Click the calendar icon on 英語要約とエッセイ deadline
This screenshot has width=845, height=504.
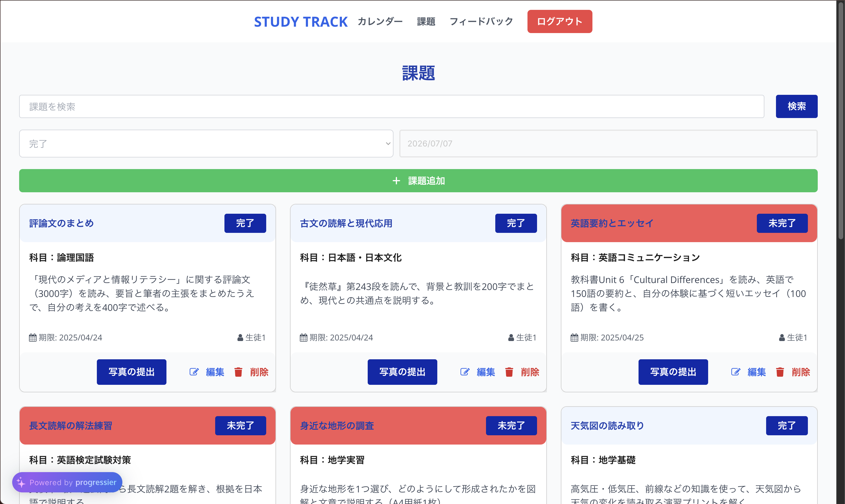coord(574,338)
